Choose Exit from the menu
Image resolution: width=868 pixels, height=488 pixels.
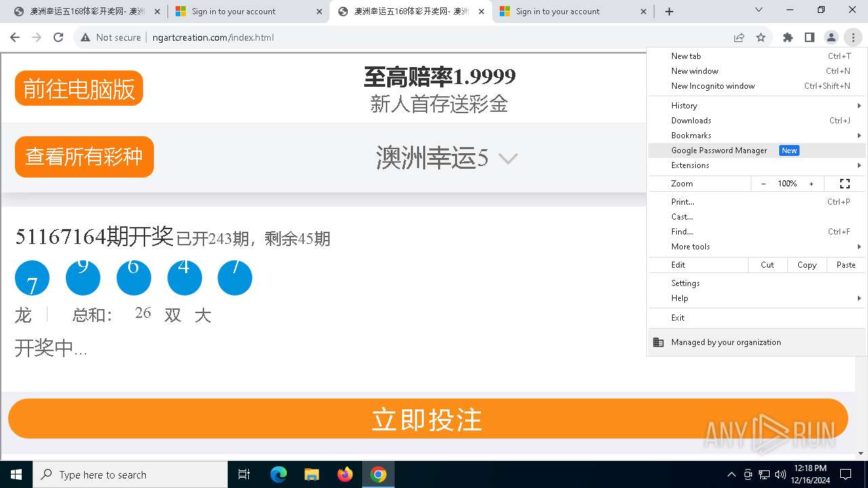[x=757, y=318]
